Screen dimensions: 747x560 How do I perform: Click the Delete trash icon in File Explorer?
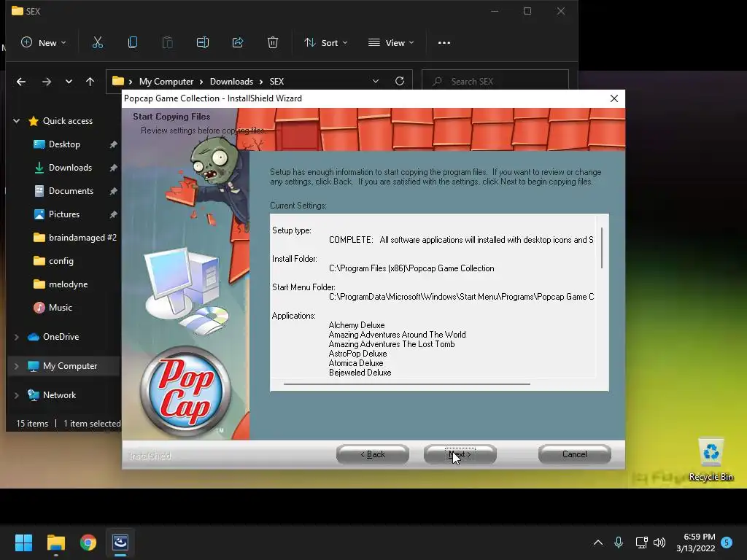coord(273,42)
